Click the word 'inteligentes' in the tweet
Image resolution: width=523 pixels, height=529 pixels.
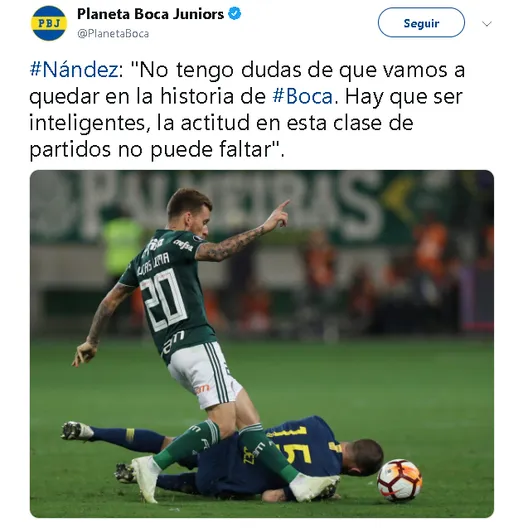pyautogui.click(x=89, y=123)
